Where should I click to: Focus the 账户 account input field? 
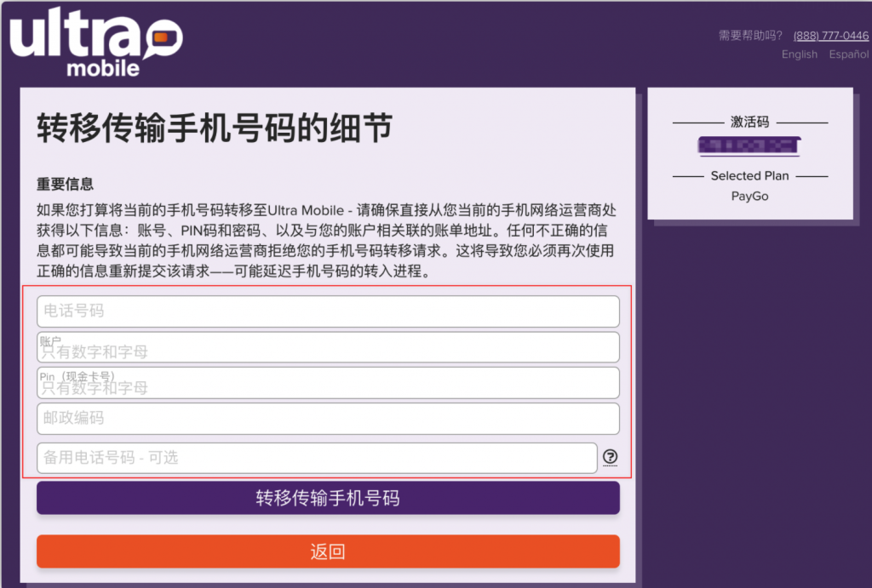click(328, 347)
